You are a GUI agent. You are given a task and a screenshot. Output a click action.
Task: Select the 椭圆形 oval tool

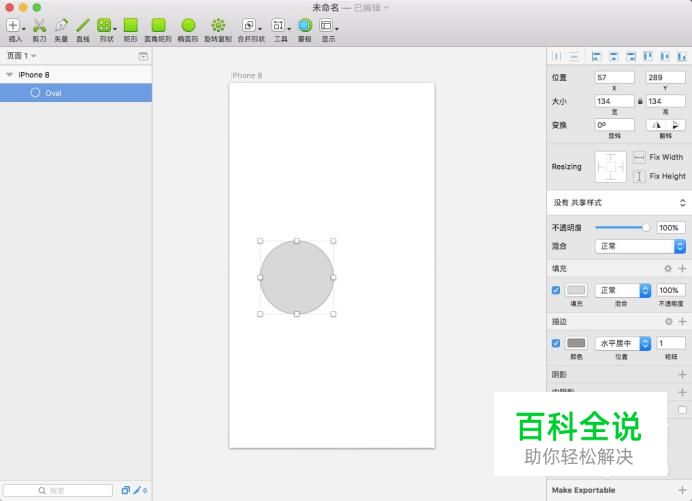click(188, 25)
